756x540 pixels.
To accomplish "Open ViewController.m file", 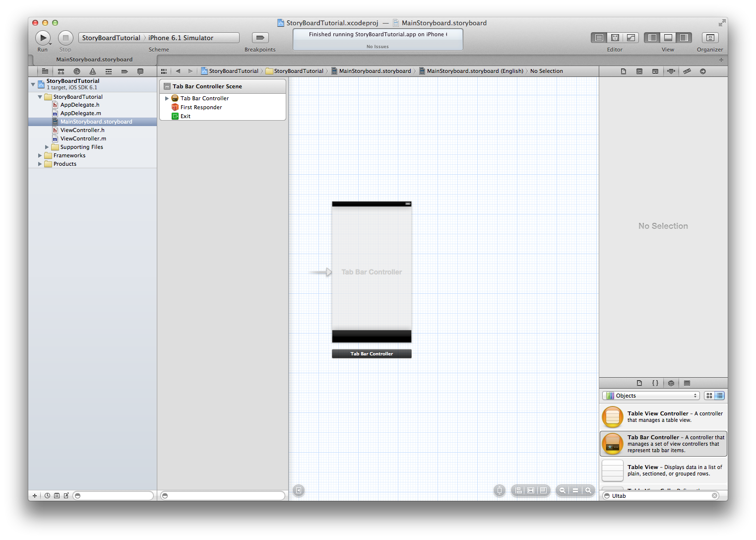I will point(83,138).
